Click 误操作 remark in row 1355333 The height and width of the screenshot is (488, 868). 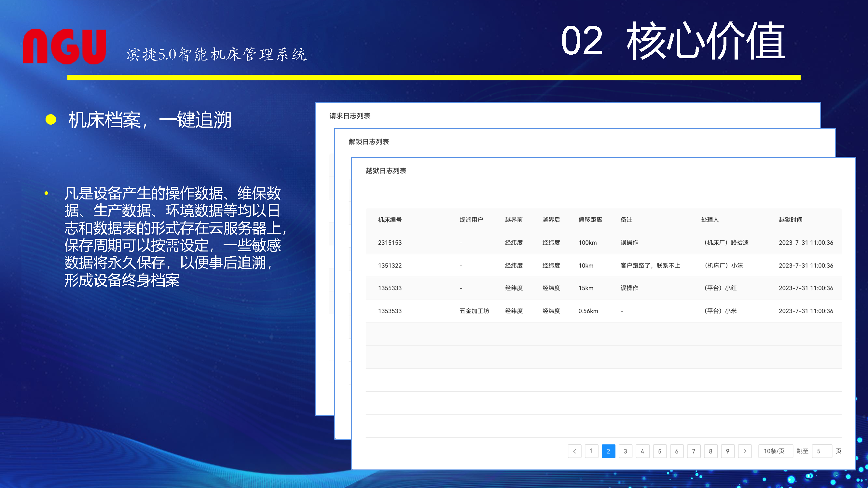pos(629,288)
